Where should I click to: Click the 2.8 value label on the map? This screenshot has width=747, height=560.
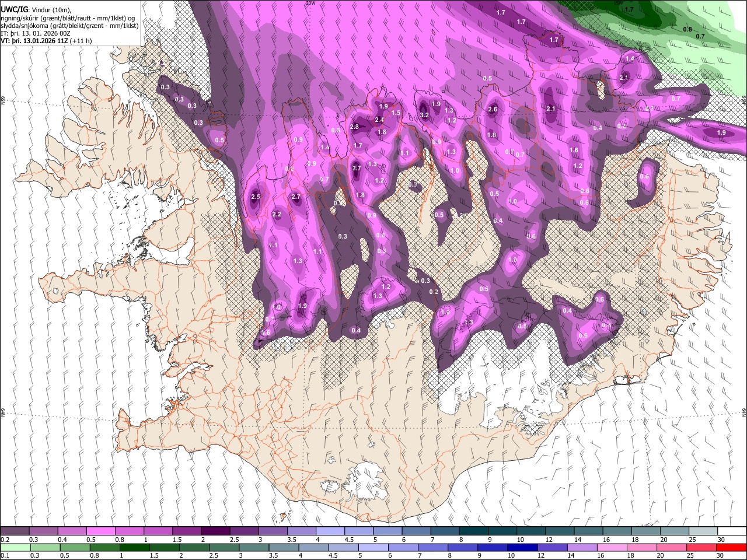click(354, 127)
